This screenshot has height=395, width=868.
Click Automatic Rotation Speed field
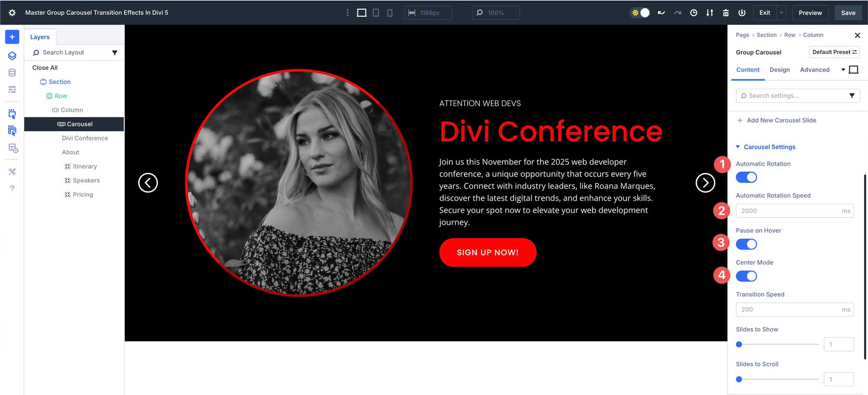click(x=795, y=211)
